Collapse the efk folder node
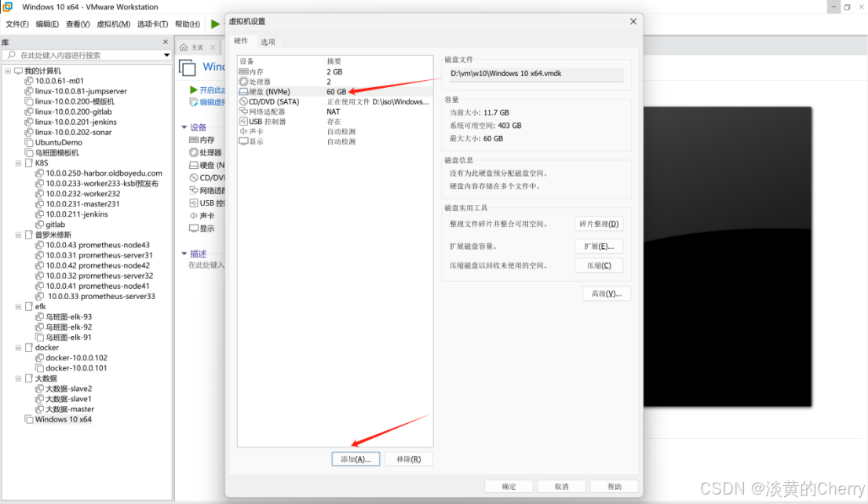The height and width of the screenshot is (504, 868). (18, 306)
